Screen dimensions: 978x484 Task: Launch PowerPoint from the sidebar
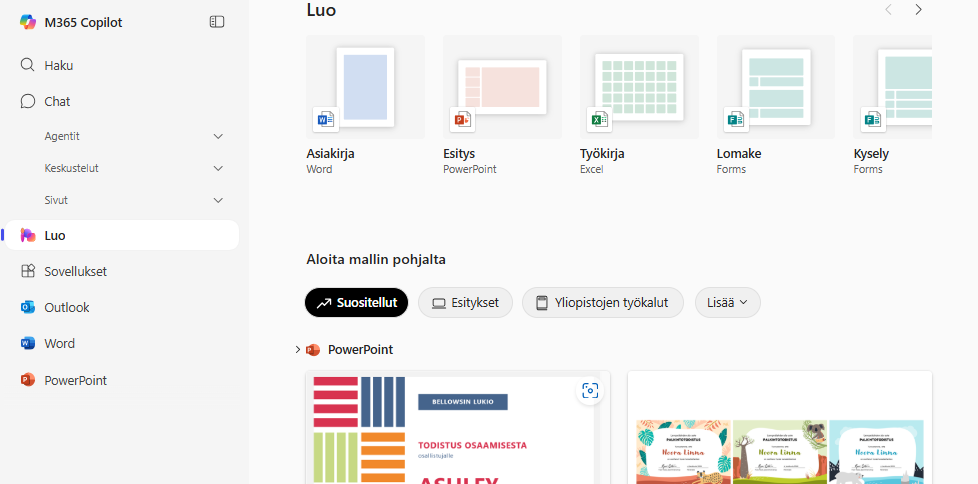tap(75, 380)
